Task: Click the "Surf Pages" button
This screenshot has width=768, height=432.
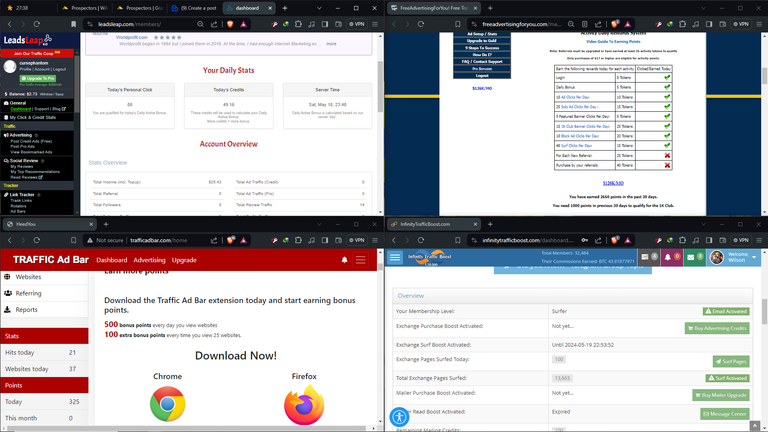Action: coord(731,361)
